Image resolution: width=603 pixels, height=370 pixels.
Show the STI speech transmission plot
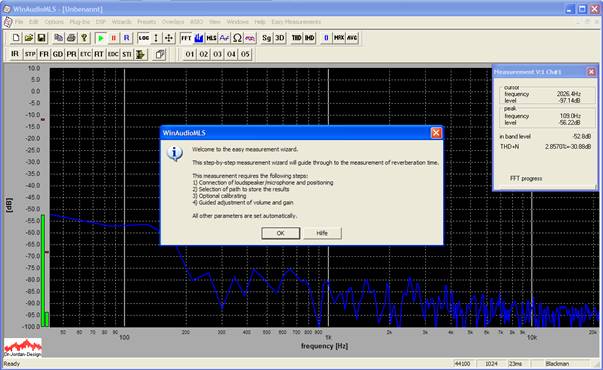[x=127, y=54]
